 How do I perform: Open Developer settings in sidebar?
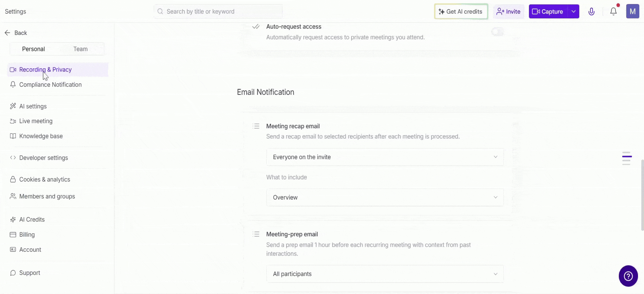pyautogui.click(x=44, y=158)
